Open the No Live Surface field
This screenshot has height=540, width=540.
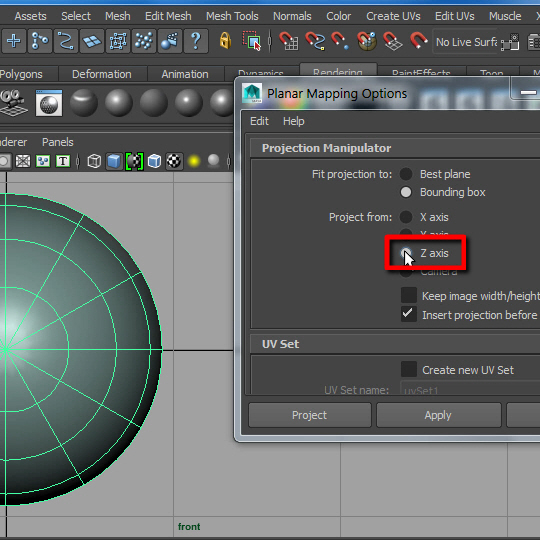tap(466, 42)
